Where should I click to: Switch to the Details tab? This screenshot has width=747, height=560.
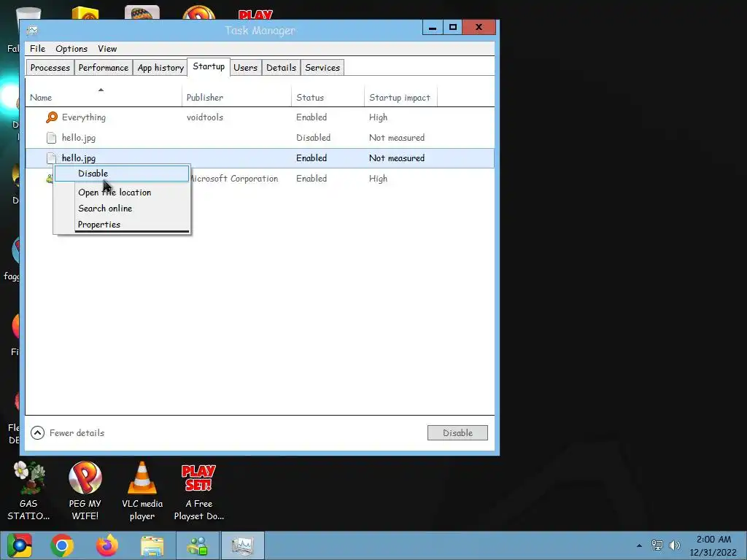tap(281, 68)
